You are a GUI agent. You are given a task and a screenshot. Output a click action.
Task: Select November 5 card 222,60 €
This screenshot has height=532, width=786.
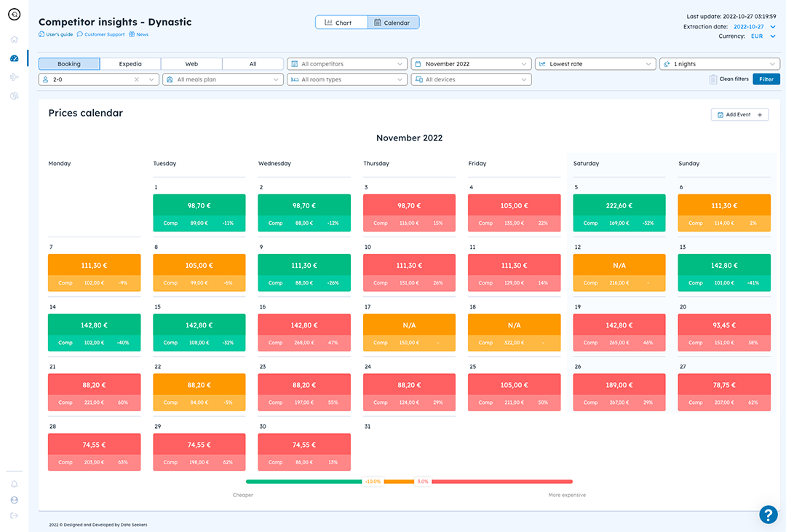619,213
